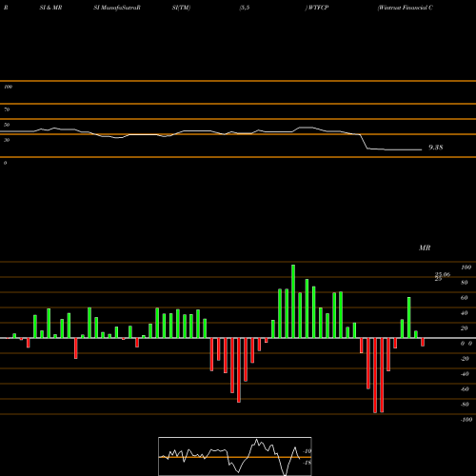476x476 pixels.
Task: Click the white RSI line on the chart
Action: (210, 131)
